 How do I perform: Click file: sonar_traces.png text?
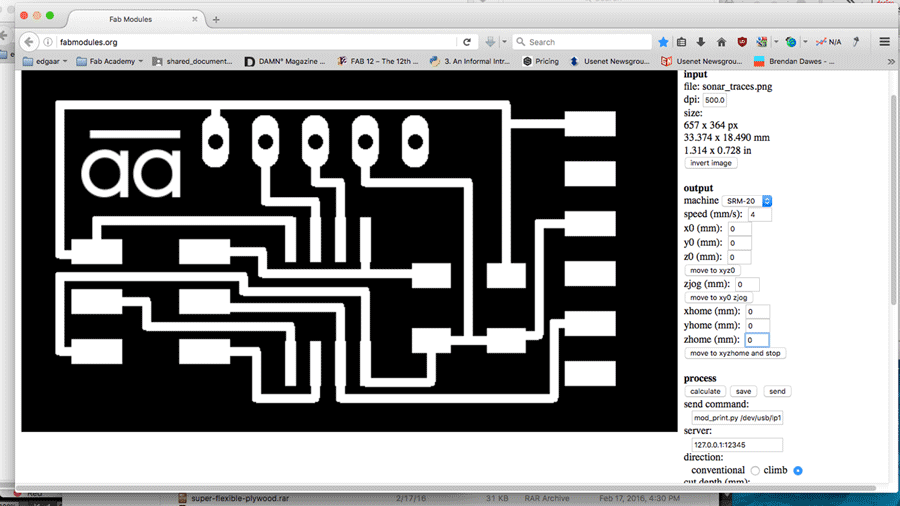[x=728, y=87]
